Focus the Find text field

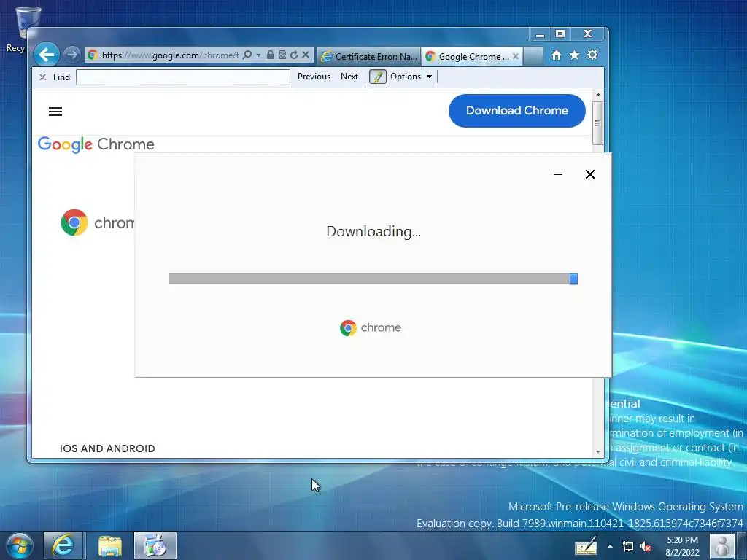pyautogui.click(x=183, y=77)
